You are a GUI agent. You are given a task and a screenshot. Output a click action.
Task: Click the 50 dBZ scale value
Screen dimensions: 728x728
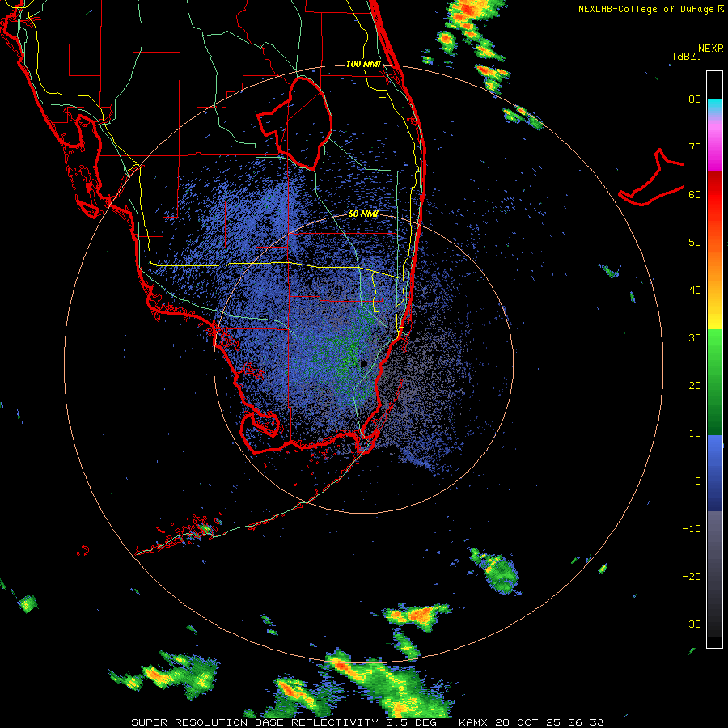coord(695,243)
